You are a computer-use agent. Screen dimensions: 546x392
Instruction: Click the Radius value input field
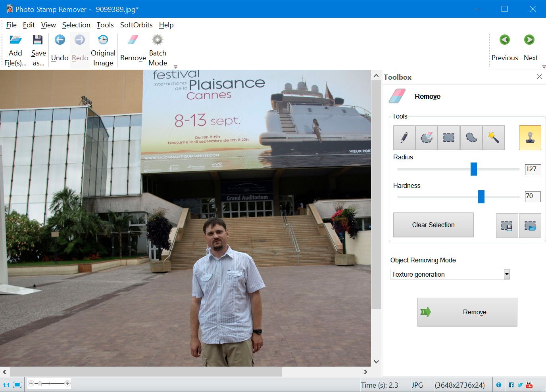[533, 169]
